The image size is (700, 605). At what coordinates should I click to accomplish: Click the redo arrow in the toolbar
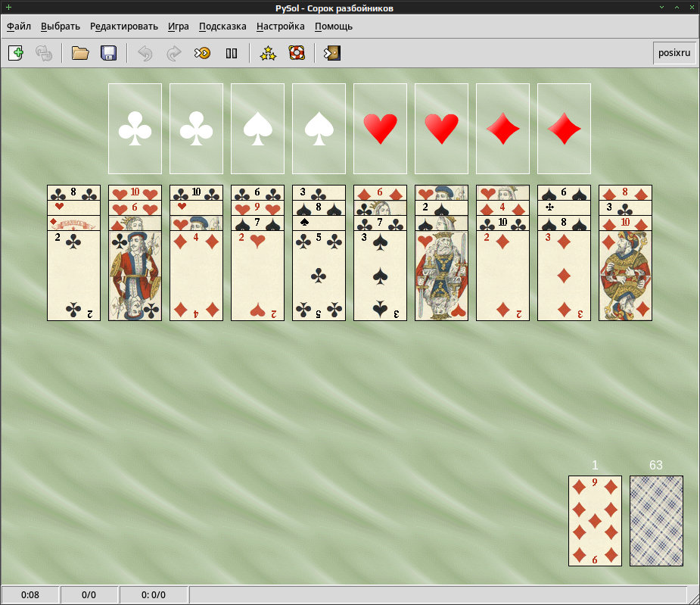coord(173,53)
